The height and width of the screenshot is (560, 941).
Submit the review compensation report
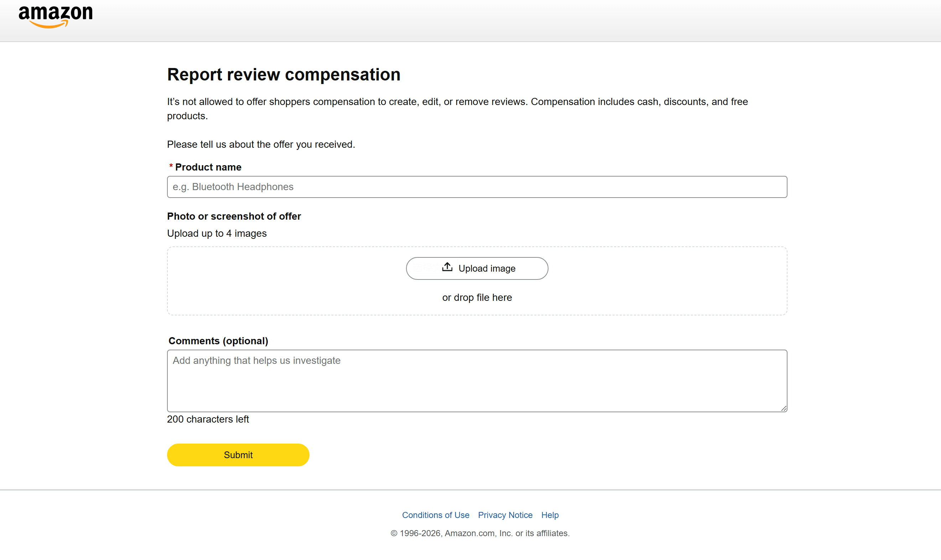click(x=238, y=455)
